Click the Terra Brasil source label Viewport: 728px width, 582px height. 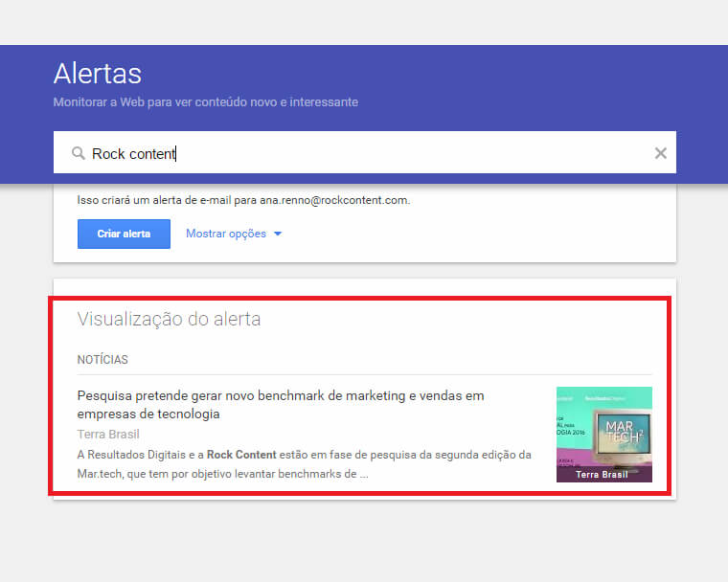pyautogui.click(x=108, y=434)
